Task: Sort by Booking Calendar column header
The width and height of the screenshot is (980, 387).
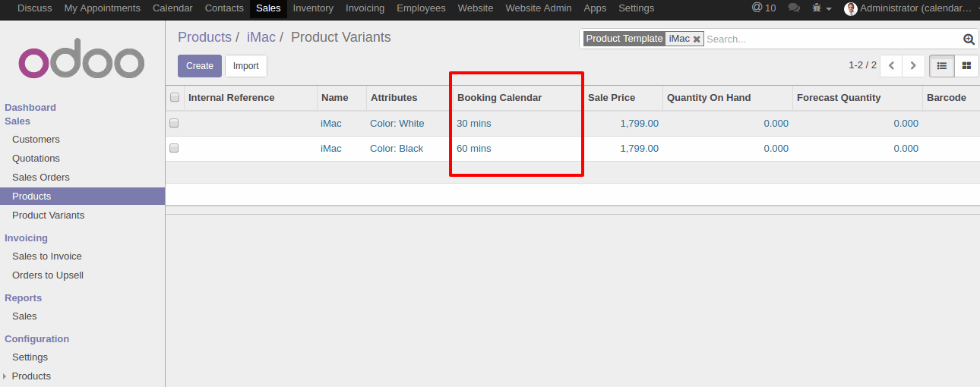Action: [x=518, y=98]
